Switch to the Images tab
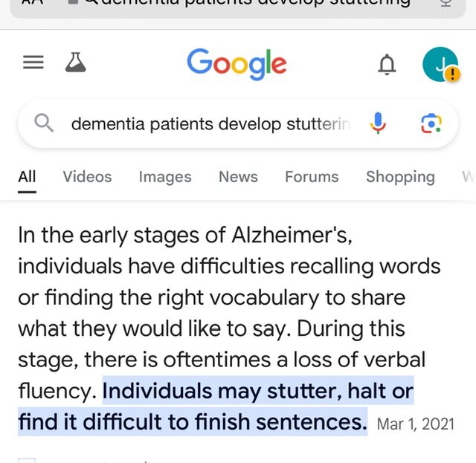The width and height of the screenshot is (476, 463). pyautogui.click(x=165, y=177)
